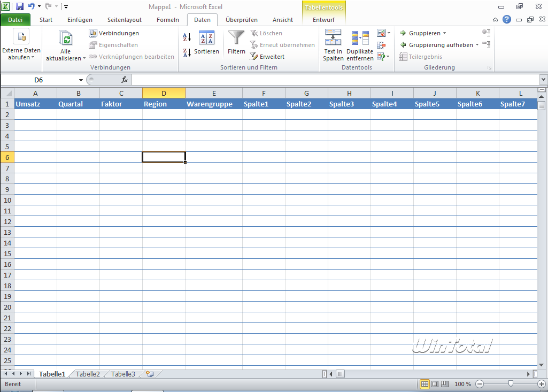Zoom in with plus button
Image resolution: width=548 pixels, height=392 pixels.
tap(542, 384)
